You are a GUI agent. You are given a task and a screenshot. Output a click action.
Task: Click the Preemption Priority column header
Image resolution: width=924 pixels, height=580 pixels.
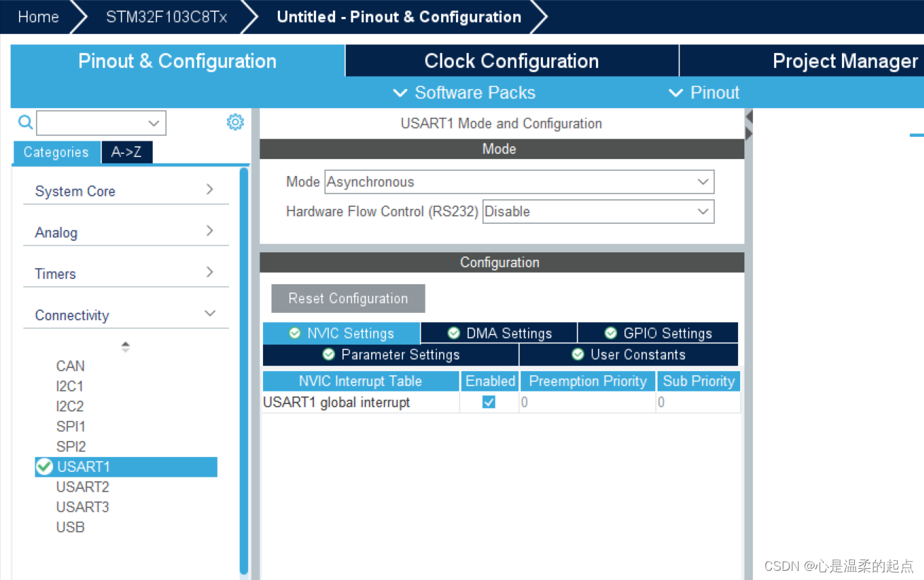click(587, 381)
